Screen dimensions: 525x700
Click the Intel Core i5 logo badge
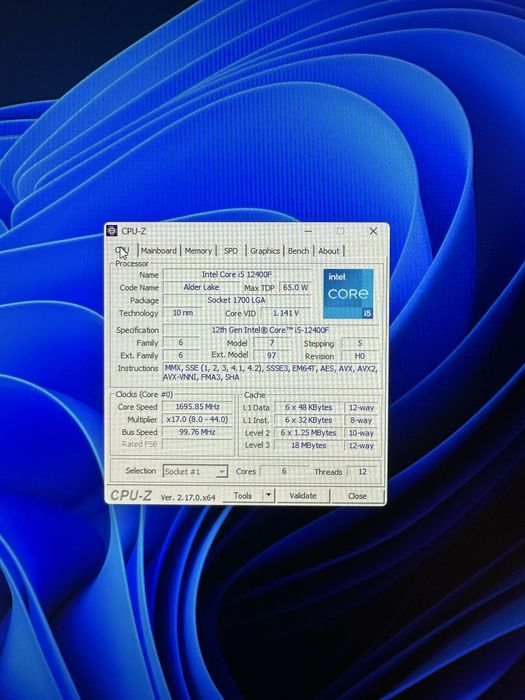[349, 294]
